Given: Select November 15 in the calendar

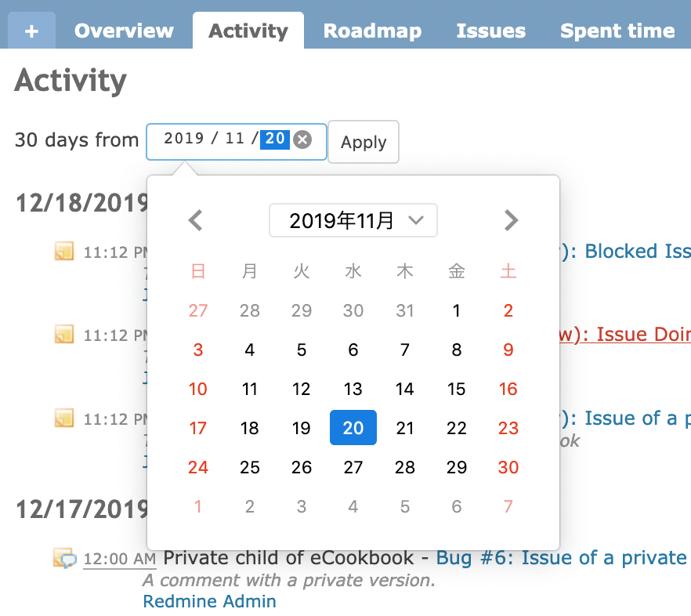Looking at the screenshot, I should coord(456,389).
